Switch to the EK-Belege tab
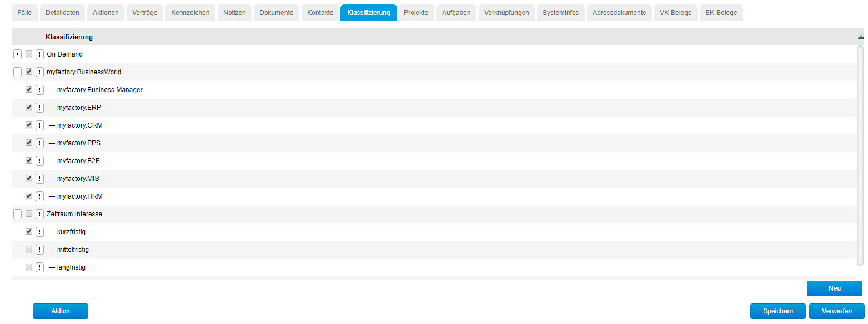The image size is (868, 324). [721, 13]
